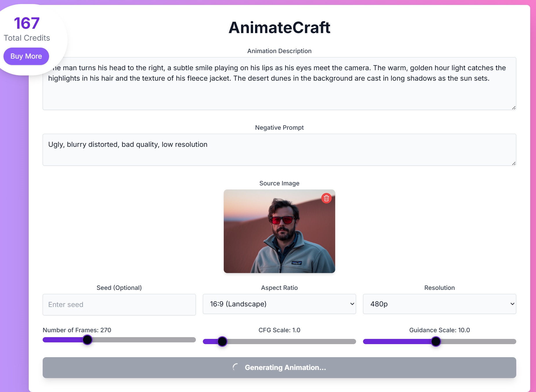Viewport: 536px width, 392px height.
Task: Grab the Animation Description resize handle
Action: point(514,108)
